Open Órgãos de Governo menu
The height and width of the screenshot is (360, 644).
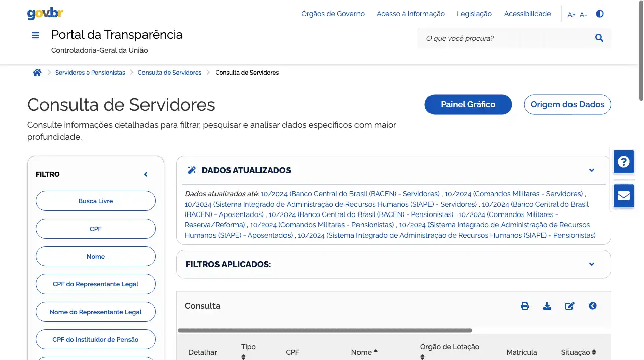[333, 14]
